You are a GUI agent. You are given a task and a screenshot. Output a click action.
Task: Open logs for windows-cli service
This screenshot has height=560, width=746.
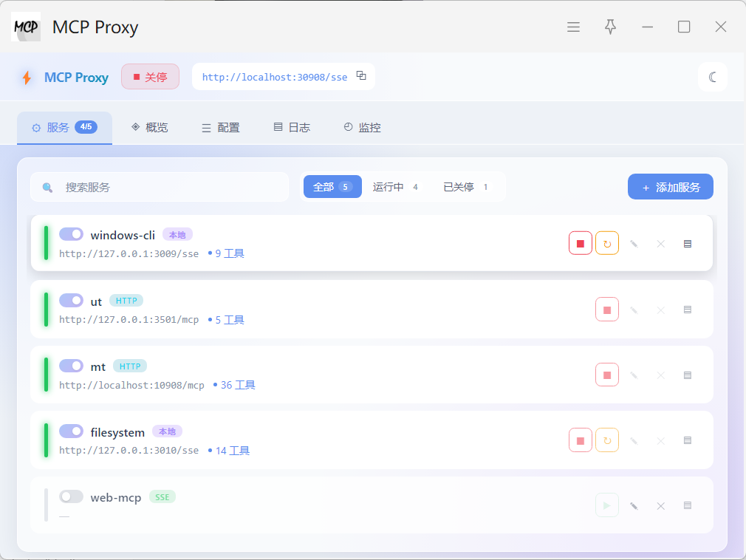[687, 244]
